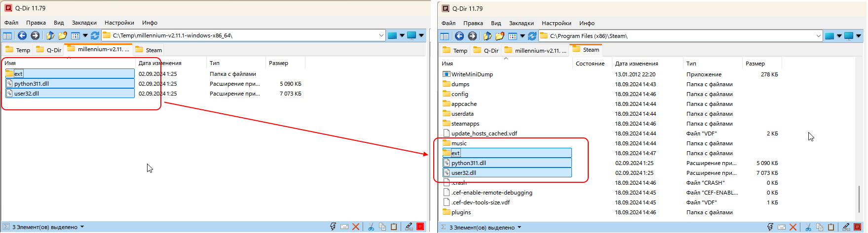Switch to Q-Dir tab in right window
This screenshot has height=233, width=868.
point(487,51)
